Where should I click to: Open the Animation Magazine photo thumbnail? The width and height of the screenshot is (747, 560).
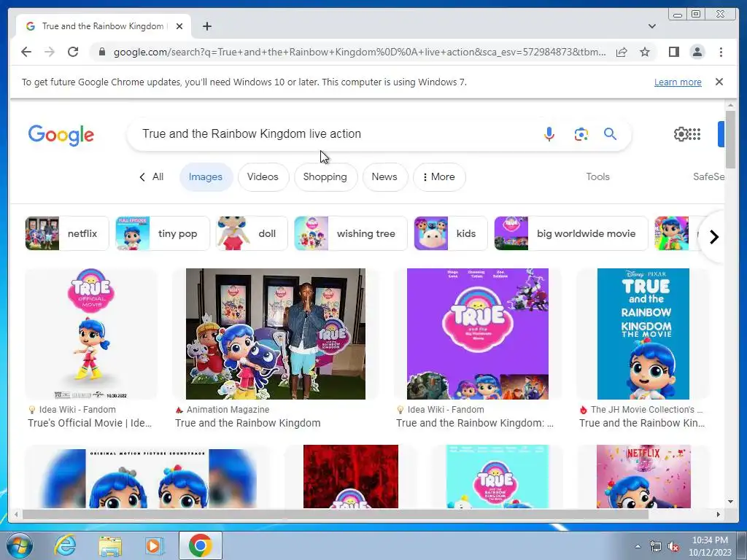pyautogui.click(x=275, y=334)
